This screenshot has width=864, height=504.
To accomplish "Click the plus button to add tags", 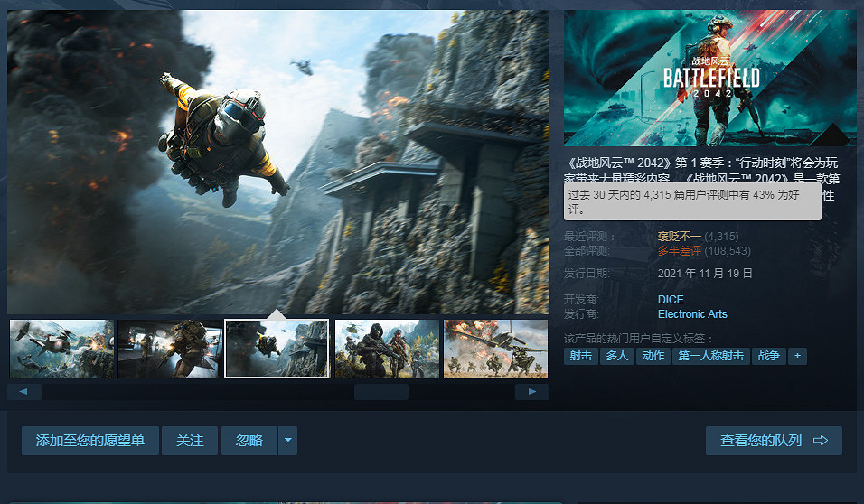I will [797, 356].
